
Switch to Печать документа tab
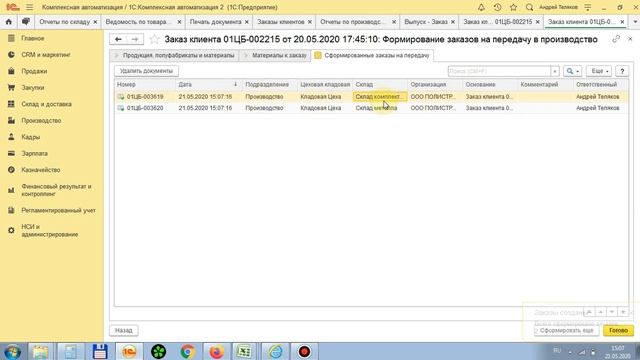(216, 22)
